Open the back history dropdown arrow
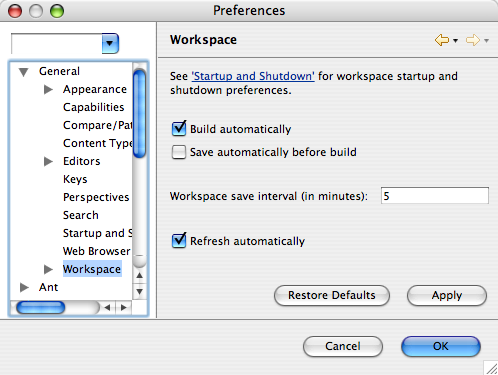The height and width of the screenshot is (375, 498). tap(455, 41)
